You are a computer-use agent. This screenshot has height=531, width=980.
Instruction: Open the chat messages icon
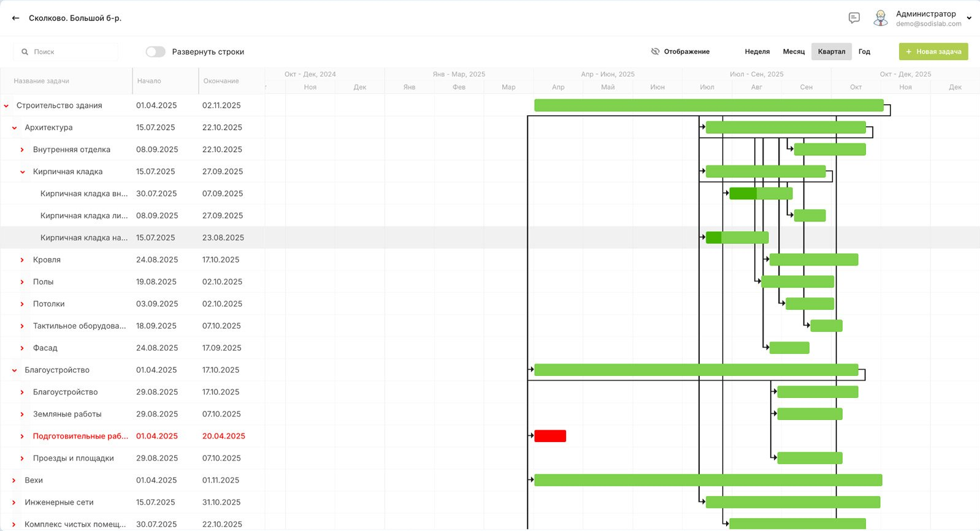(854, 18)
